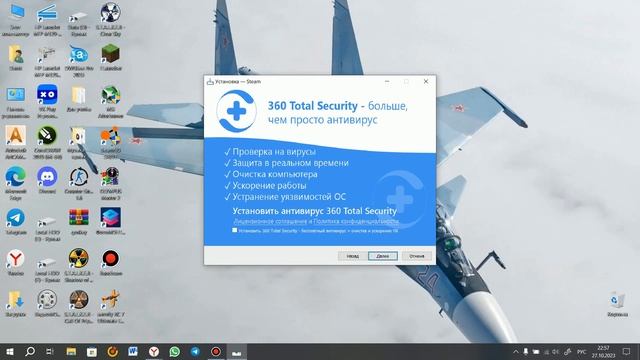Switch to Yandex browser on the taskbar
The image size is (640, 360).
click(x=154, y=351)
